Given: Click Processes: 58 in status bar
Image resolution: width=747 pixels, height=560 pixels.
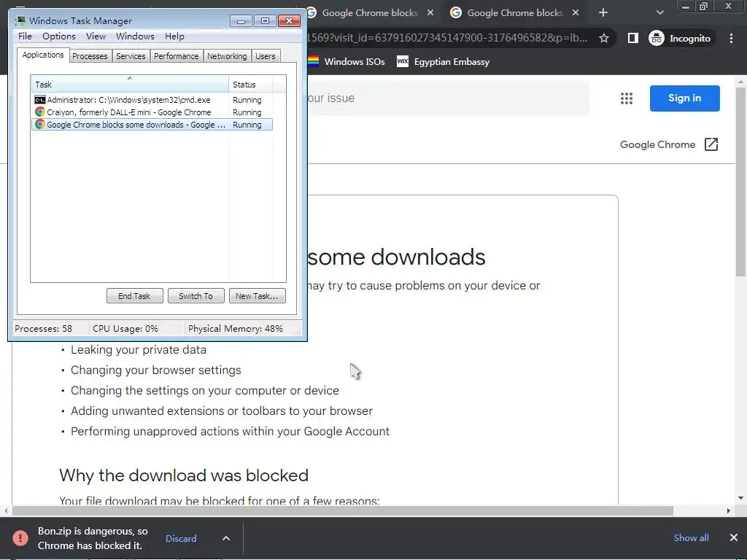Looking at the screenshot, I should click(x=43, y=329).
